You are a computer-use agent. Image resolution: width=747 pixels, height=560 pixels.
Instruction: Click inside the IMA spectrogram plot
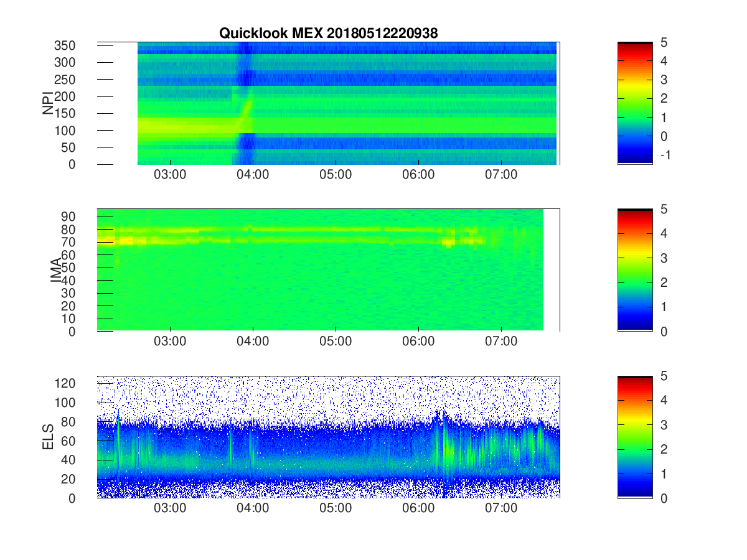click(328, 270)
